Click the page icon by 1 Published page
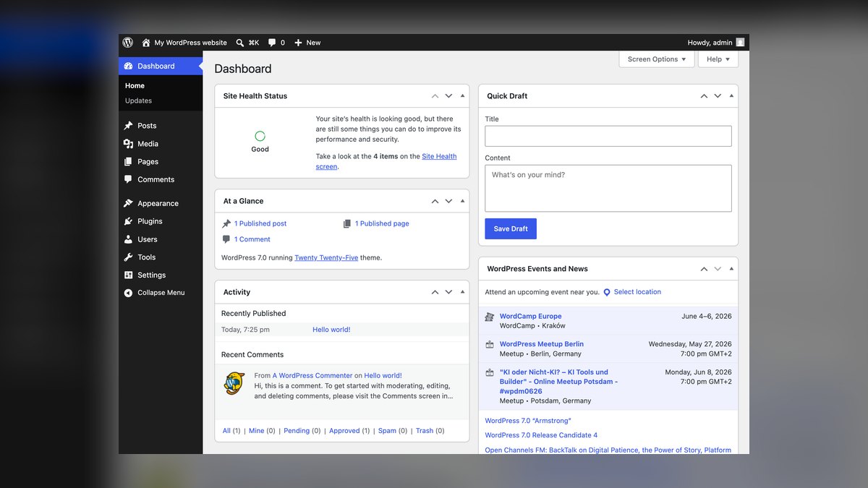868x488 pixels. pyautogui.click(x=347, y=224)
